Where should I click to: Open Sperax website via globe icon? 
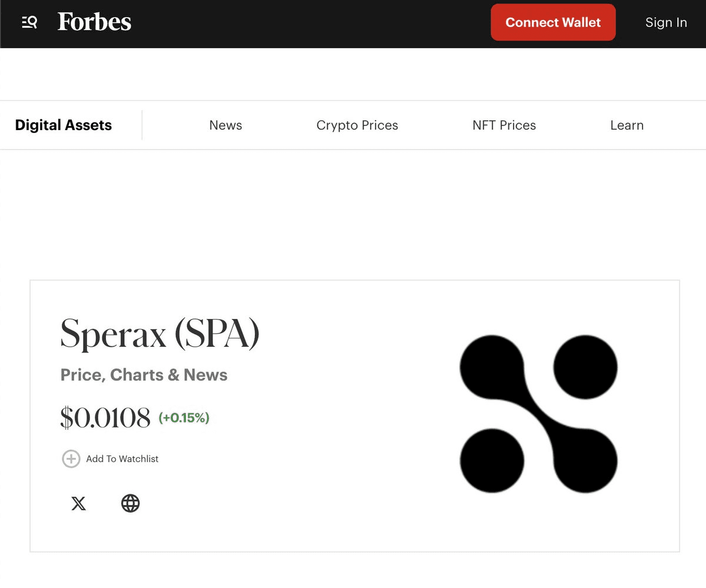pyautogui.click(x=130, y=503)
